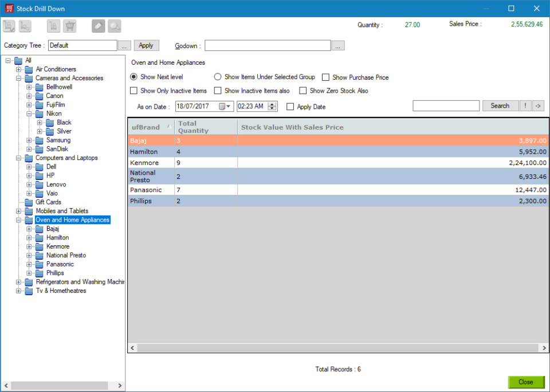Collapse the Computers and Laptops node
The height and width of the screenshot is (392, 550).
tap(18, 158)
